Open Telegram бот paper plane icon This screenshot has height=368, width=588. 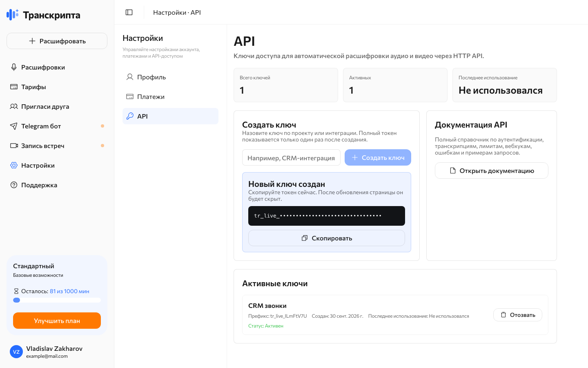tap(14, 126)
